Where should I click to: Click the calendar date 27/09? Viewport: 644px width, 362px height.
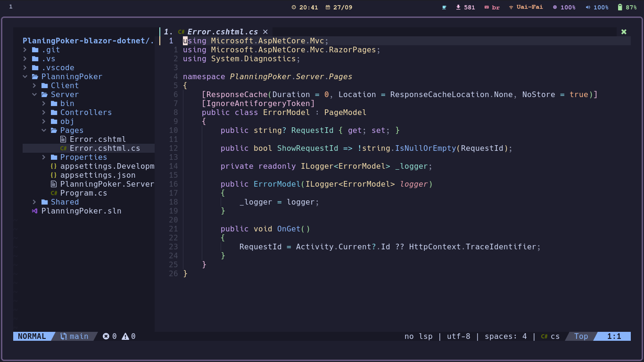tap(339, 7)
